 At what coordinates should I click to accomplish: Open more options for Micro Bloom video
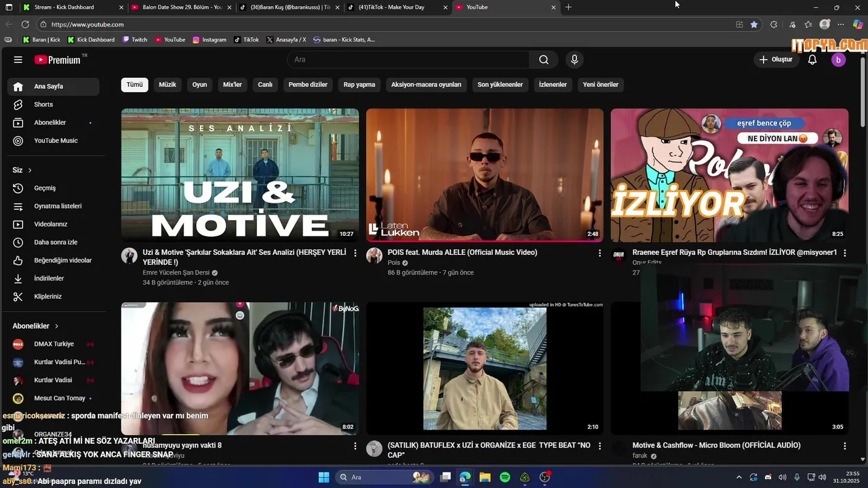(x=845, y=446)
